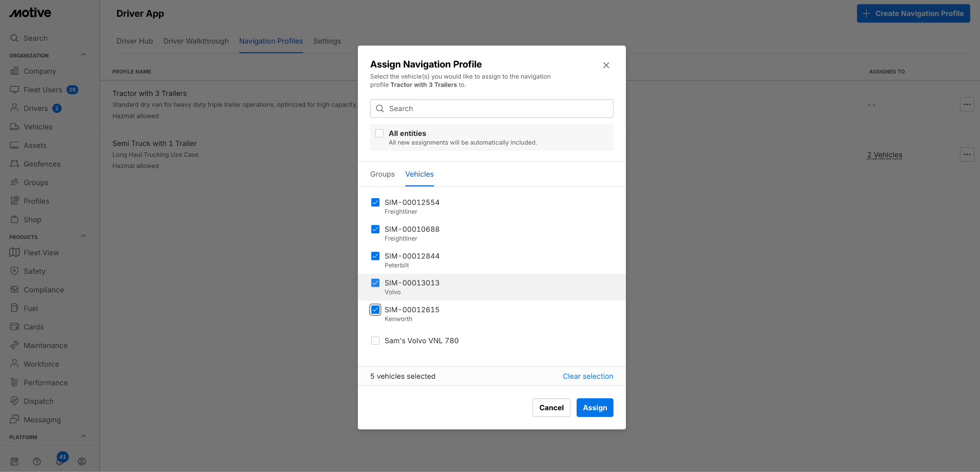The image size is (980, 472).
Task: Click the Profiles icon in sidebar
Action: [x=14, y=201]
